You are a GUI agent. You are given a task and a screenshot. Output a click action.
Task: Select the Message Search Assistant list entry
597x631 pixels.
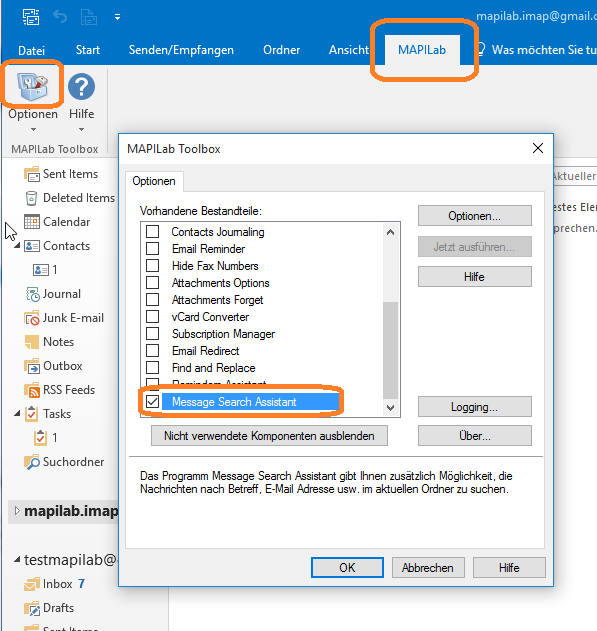[x=251, y=402]
